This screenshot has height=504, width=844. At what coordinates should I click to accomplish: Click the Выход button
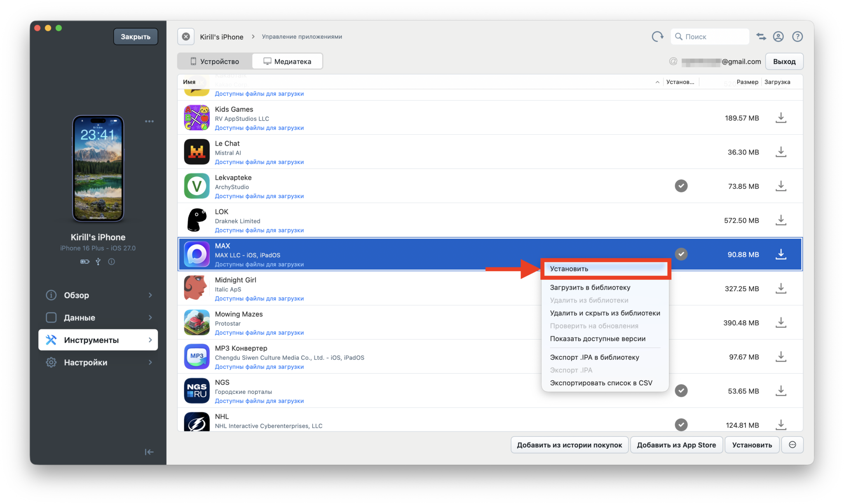(x=784, y=61)
